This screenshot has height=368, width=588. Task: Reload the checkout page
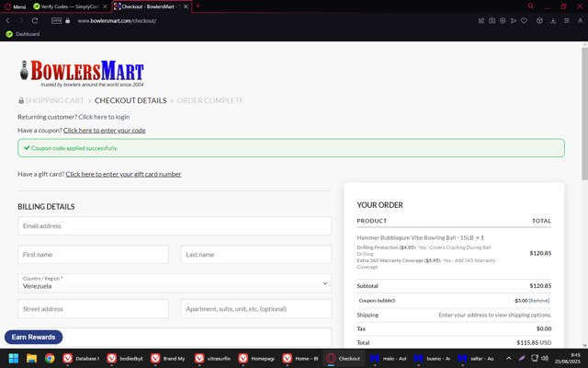point(35,20)
